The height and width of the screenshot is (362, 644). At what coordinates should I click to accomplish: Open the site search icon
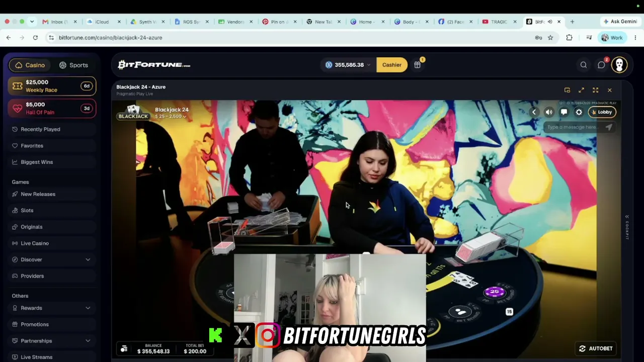pos(584,65)
